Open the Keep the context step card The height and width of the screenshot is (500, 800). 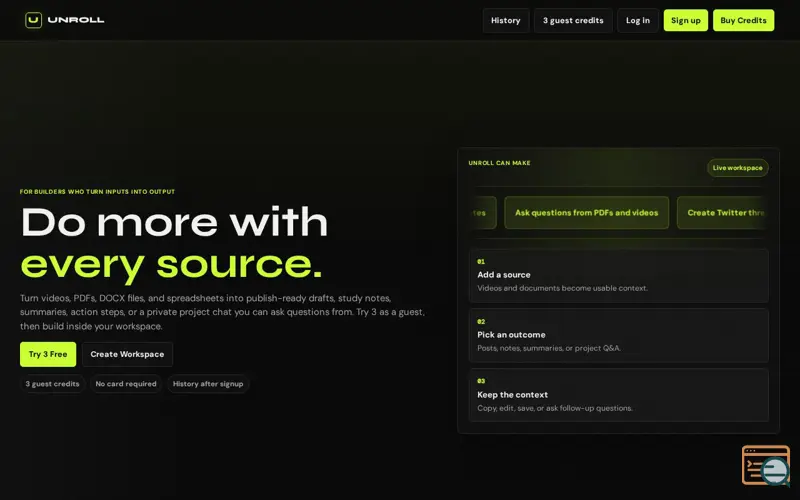pyautogui.click(x=618, y=395)
